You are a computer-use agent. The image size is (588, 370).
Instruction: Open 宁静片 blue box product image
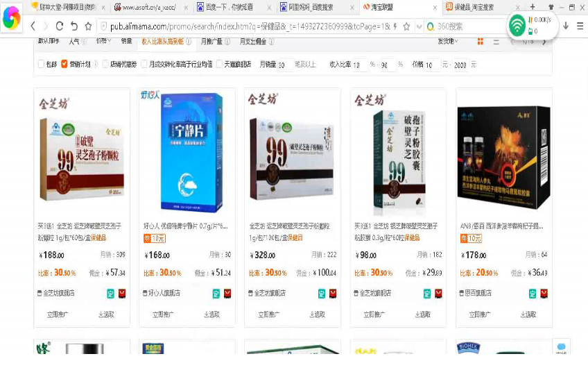(x=187, y=152)
